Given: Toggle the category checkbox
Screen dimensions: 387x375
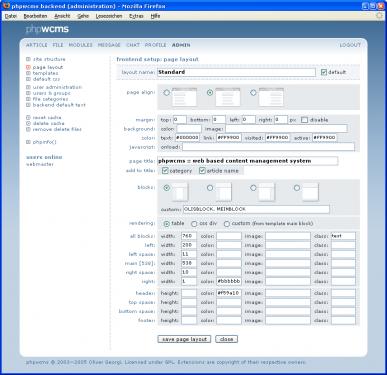Looking at the screenshot, I should click(x=165, y=171).
